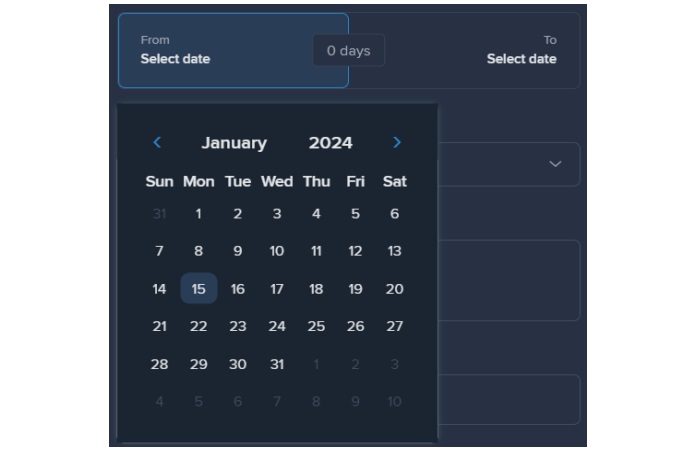This screenshot has width=700, height=450.
Task: Select January 10 on the calendar
Action: pos(277,251)
